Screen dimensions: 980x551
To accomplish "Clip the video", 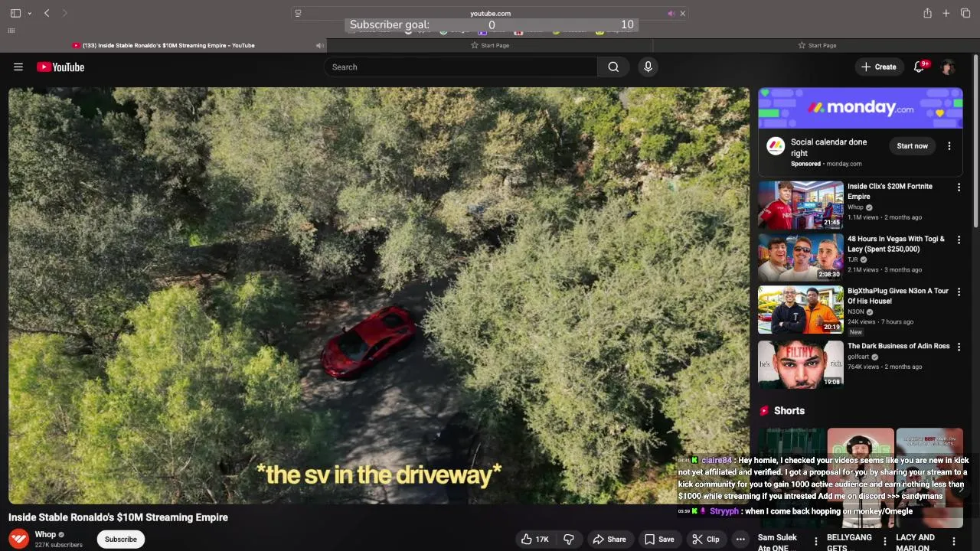I will click(x=706, y=540).
